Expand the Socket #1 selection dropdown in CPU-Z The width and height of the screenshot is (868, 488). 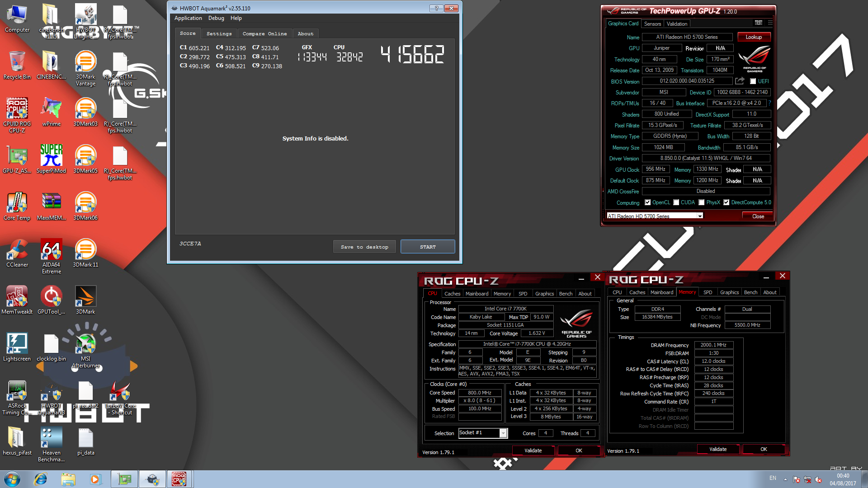pos(503,433)
